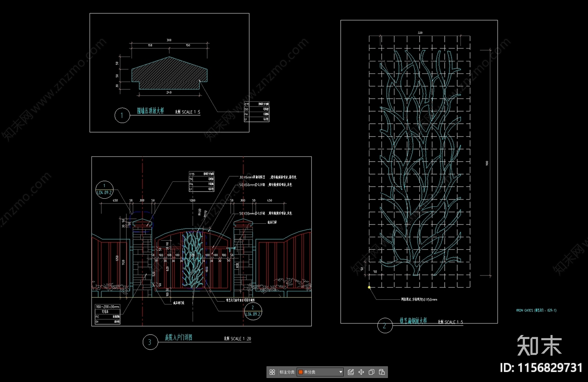This screenshot has width=588, height=382.
Task: Click the copy overlapping-squares icon
Action: click(x=371, y=372)
